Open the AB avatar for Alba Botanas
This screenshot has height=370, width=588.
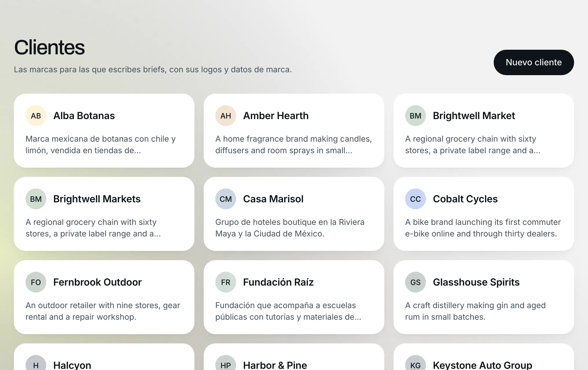coord(36,116)
